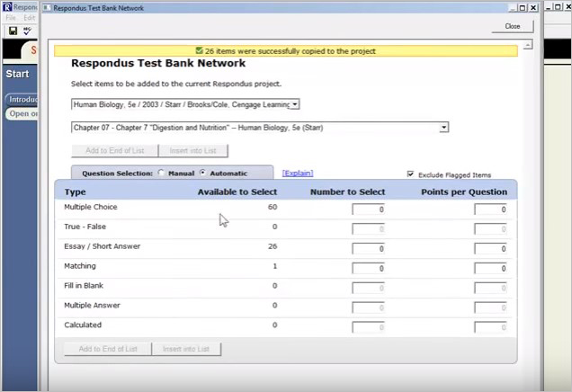Click the Introduction button in the Start sidebar

click(x=22, y=100)
